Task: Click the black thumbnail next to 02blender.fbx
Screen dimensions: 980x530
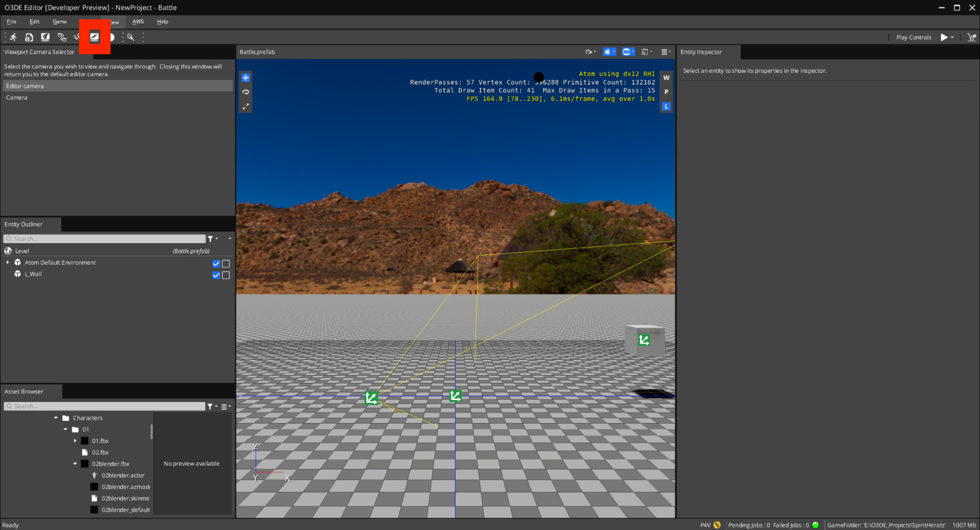Action: 85,464
